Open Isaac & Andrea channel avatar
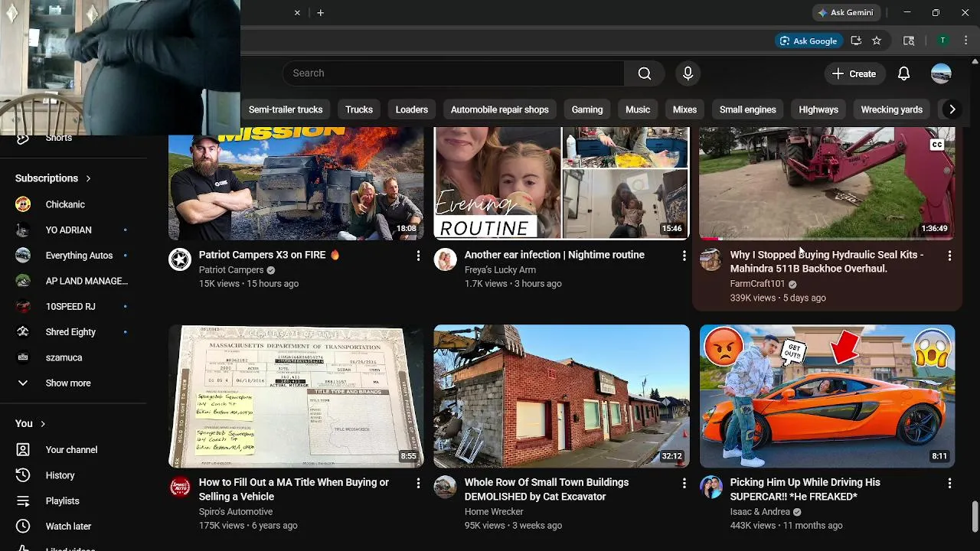980x551 pixels. point(710,487)
